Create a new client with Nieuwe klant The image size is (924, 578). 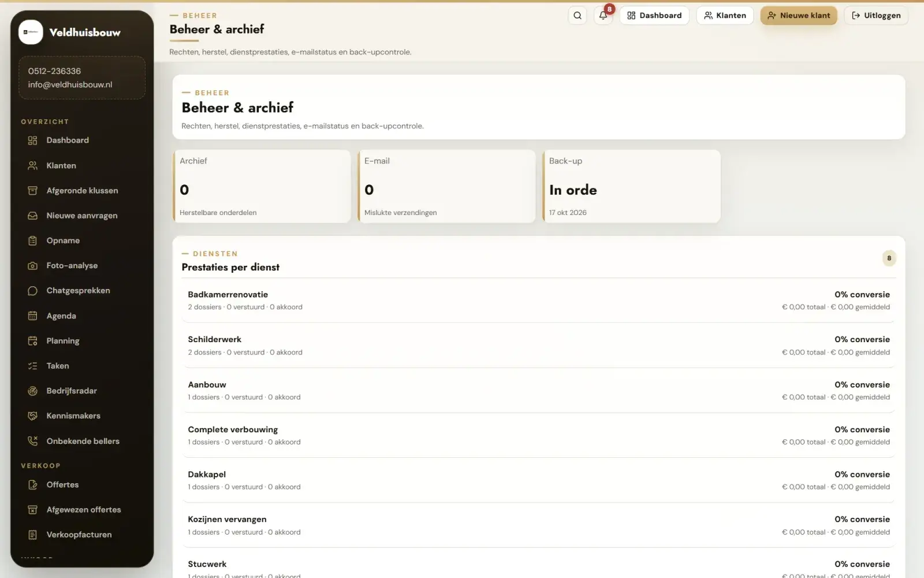[799, 16]
